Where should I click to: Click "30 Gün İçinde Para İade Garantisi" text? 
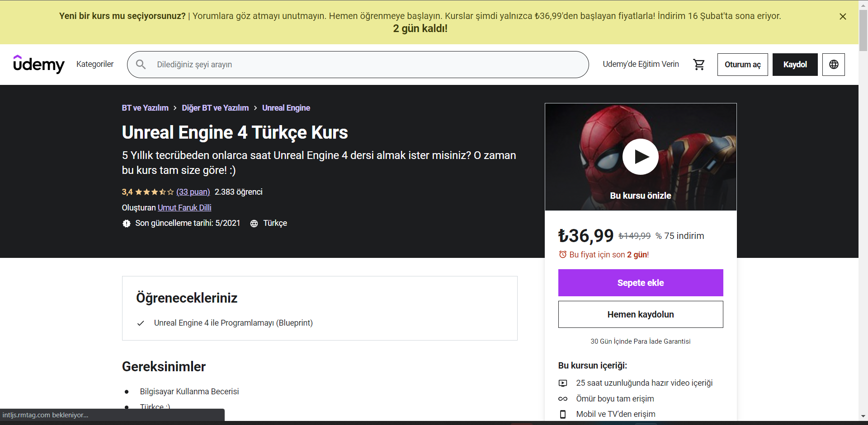[x=641, y=341]
